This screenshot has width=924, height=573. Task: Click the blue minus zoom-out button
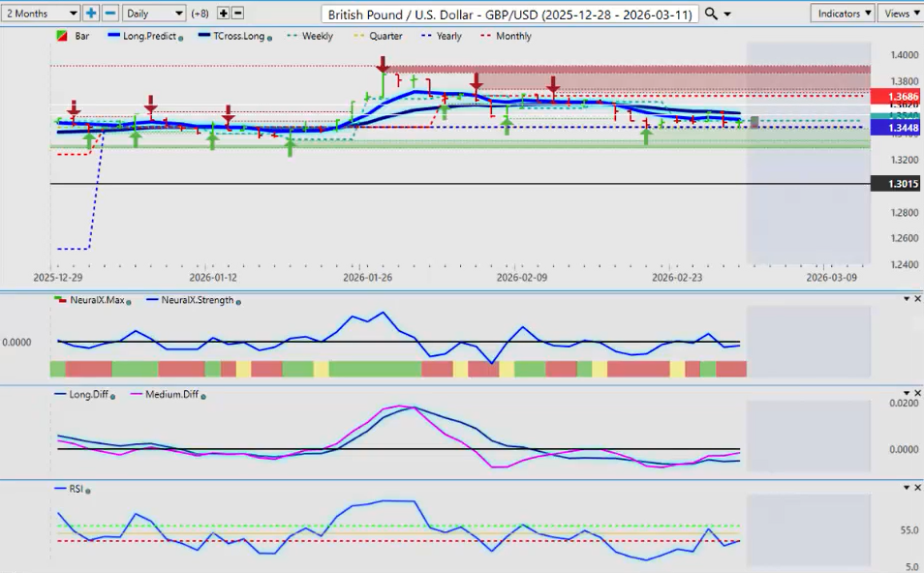click(x=110, y=14)
